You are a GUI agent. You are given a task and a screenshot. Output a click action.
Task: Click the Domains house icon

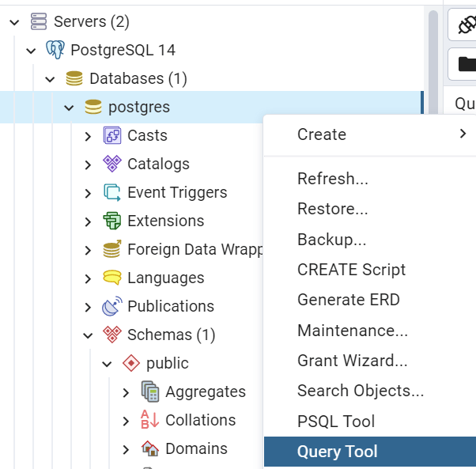pos(150,448)
